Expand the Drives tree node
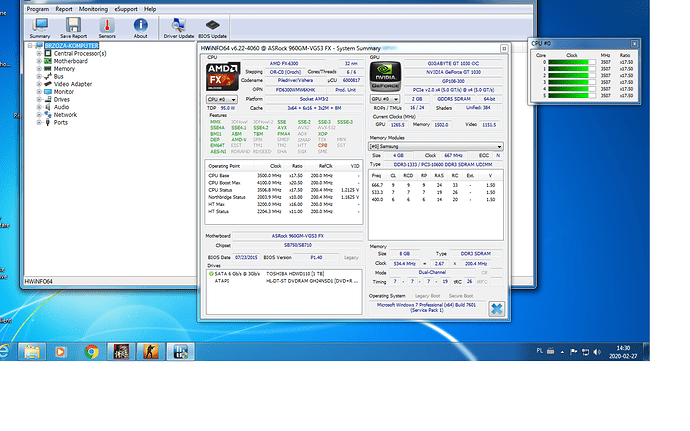The image size is (690, 431). pyautogui.click(x=39, y=99)
